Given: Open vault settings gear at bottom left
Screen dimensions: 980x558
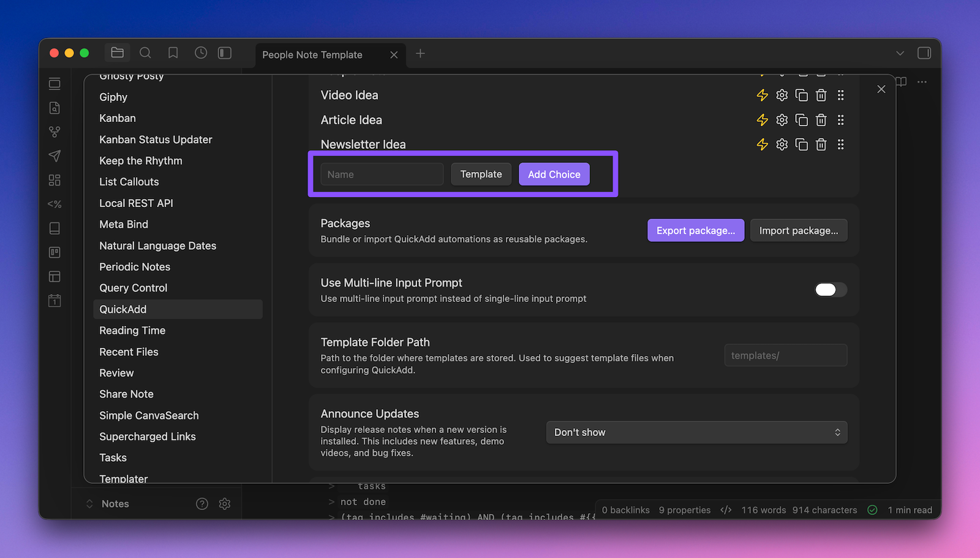Looking at the screenshot, I should [x=225, y=503].
